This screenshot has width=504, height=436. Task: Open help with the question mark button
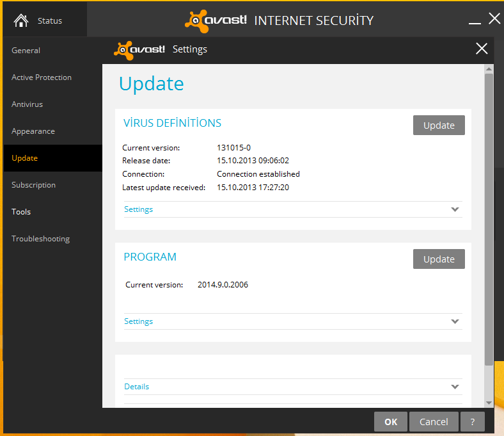pyautogui.click(x=472, y=421)
